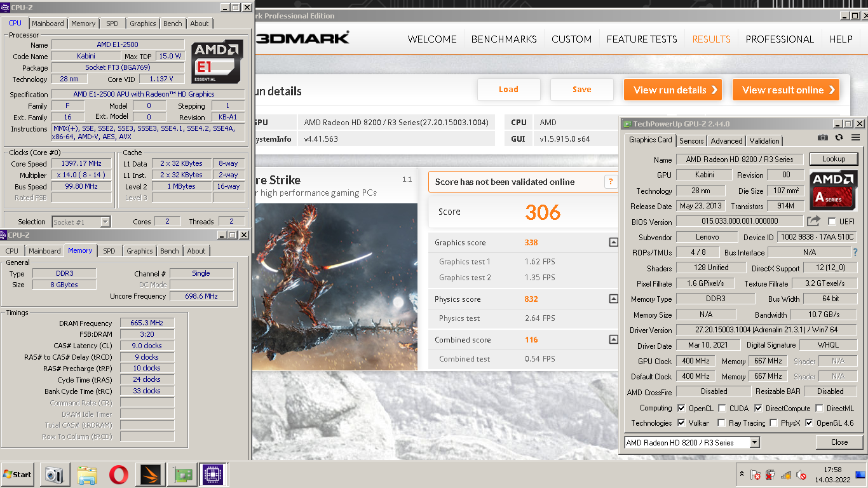The image size is (868, 488).
Task: Open the Advanced tab in GPU-Z
Action: click(x=726, y=140)
